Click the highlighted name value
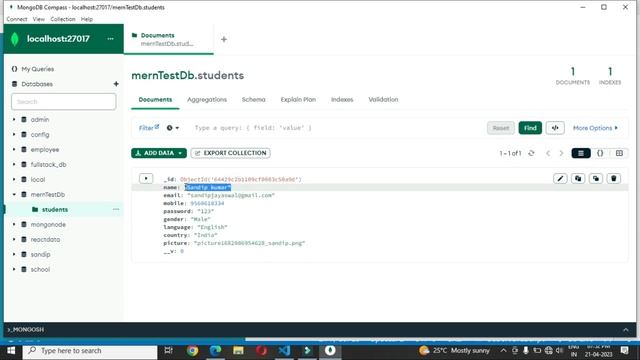Viewport: 640px width, 360px height. pos(208,187)
